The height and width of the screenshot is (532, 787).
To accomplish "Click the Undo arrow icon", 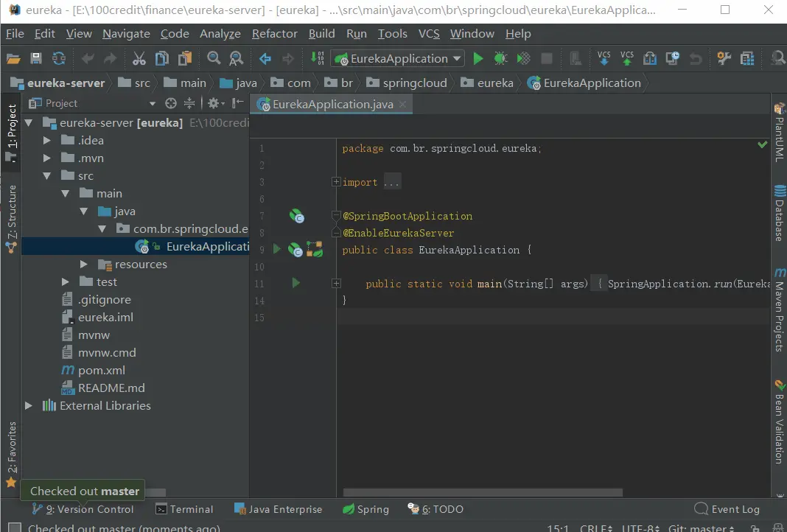I will pos(88,59).
